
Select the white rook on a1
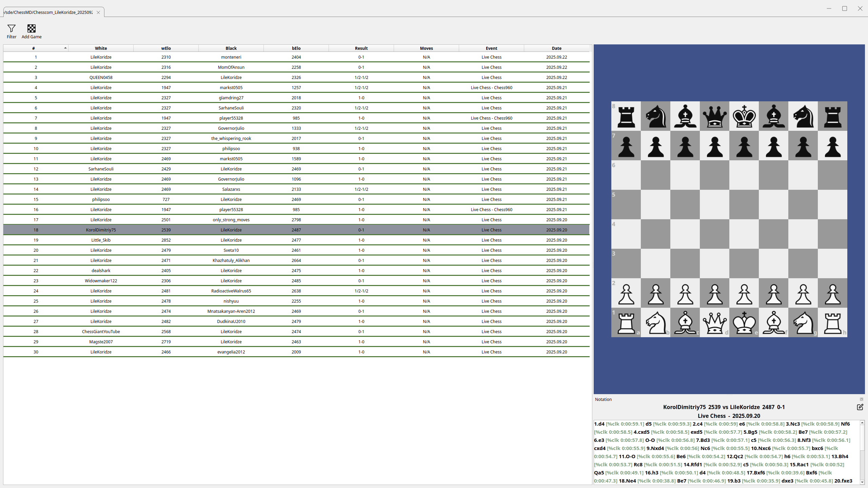(626, 322)
